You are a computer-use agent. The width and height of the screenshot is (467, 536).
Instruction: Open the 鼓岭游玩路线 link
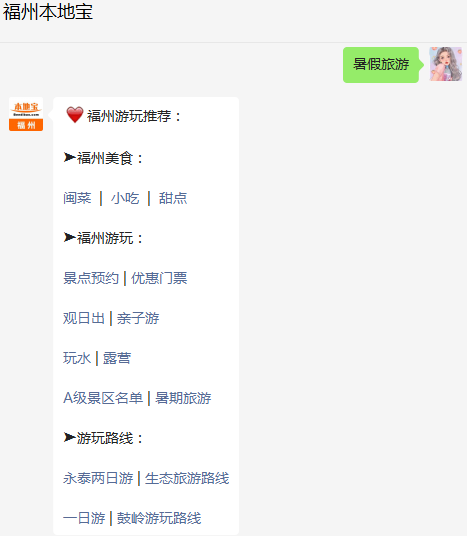pos(159,518)
